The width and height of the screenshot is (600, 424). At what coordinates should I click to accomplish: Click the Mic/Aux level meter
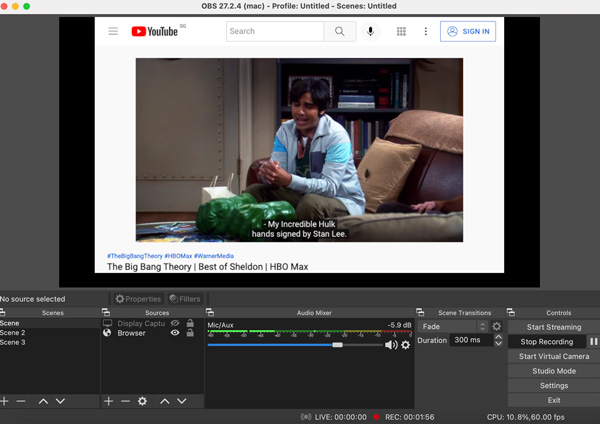310,333
